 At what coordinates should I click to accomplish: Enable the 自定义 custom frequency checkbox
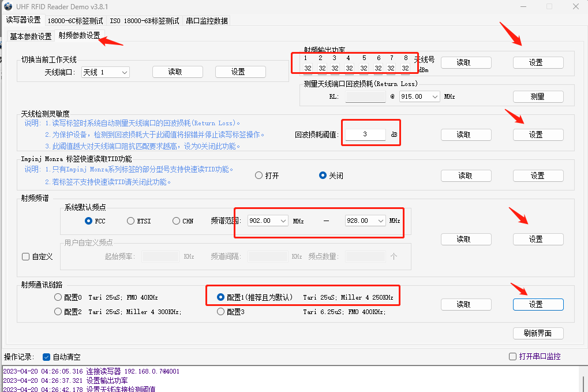pos(37,256)
